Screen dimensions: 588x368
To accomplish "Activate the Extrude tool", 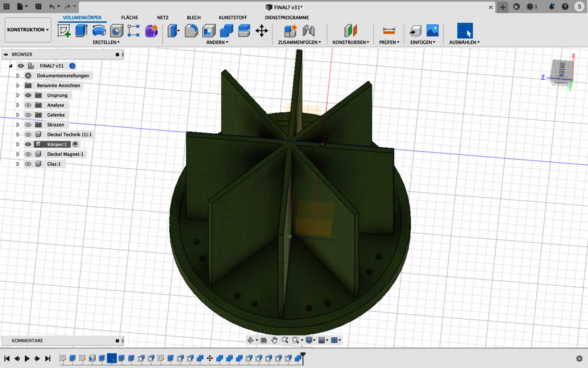I will coord(81,31).
